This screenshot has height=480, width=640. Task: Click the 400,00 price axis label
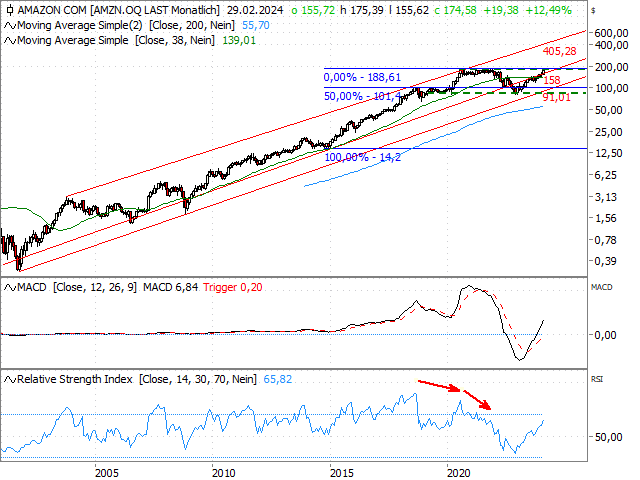click(x=611, y=45)
